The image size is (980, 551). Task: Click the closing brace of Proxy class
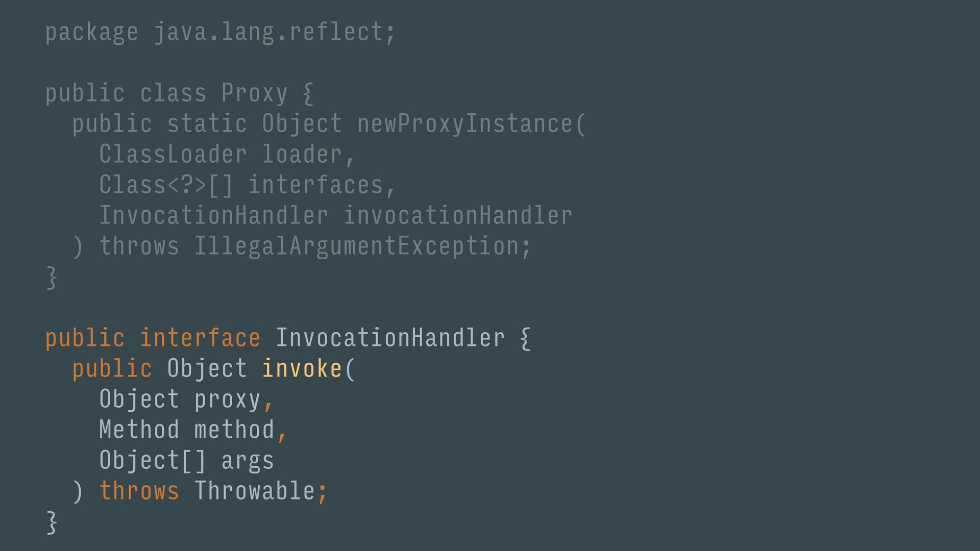[52, 278]
